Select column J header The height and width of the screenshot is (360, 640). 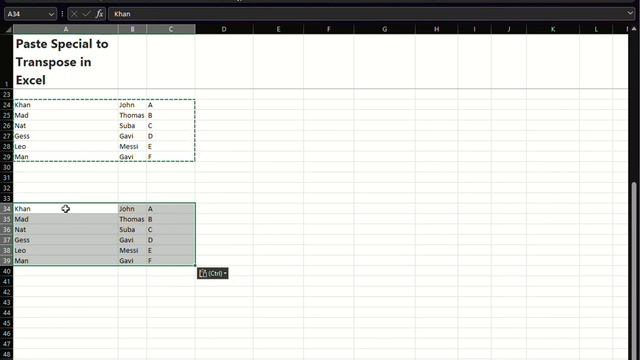(509, 29)
